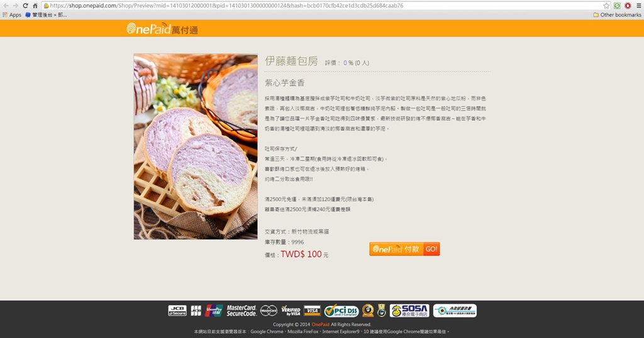Click the Verified by VISA logo
Screen dimensions: 644x338
pos(291,310)
